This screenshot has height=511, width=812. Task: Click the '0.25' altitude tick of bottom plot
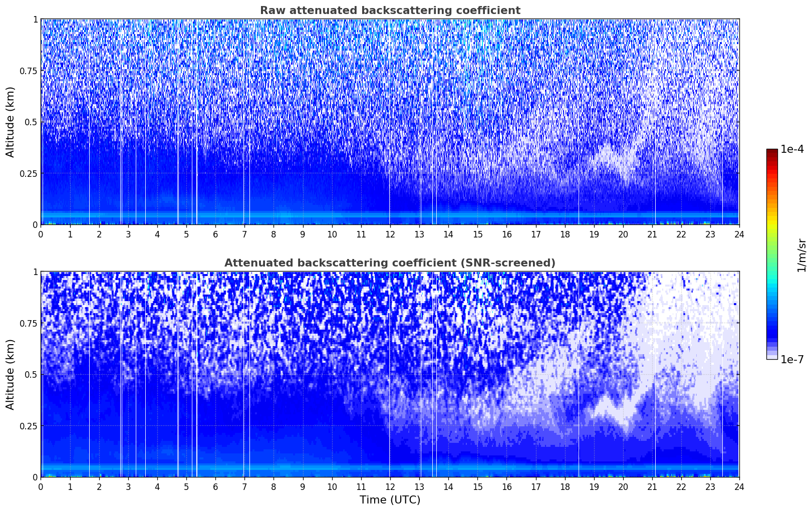coord(29,426)
